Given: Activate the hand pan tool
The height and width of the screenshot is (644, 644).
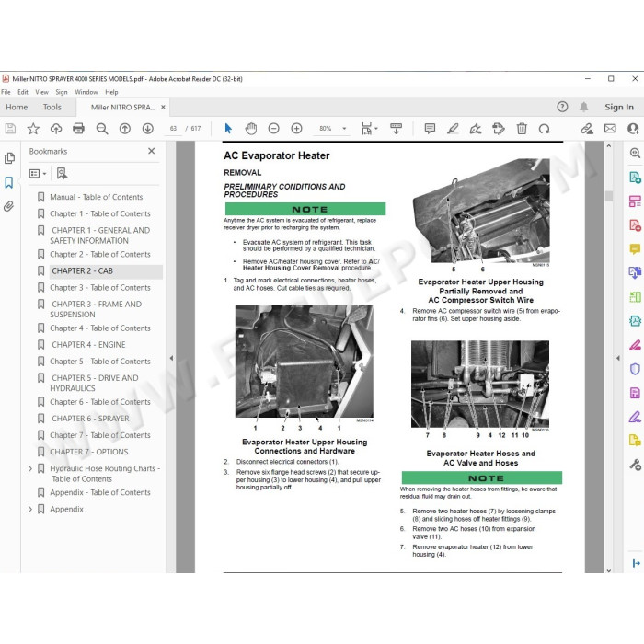Looking at the screenshot, I should click(x=251, y=129).
